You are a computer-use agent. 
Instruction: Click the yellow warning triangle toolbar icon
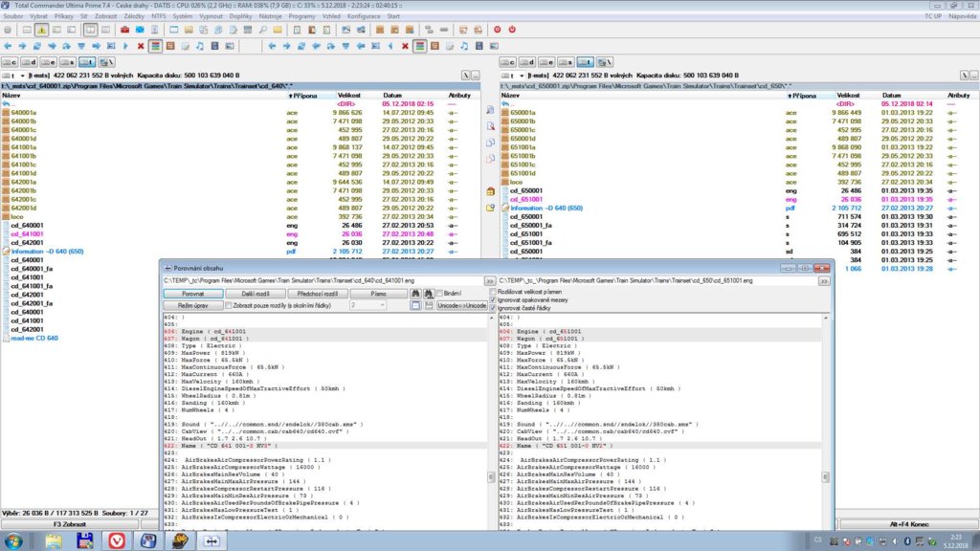tap(42, 30)
